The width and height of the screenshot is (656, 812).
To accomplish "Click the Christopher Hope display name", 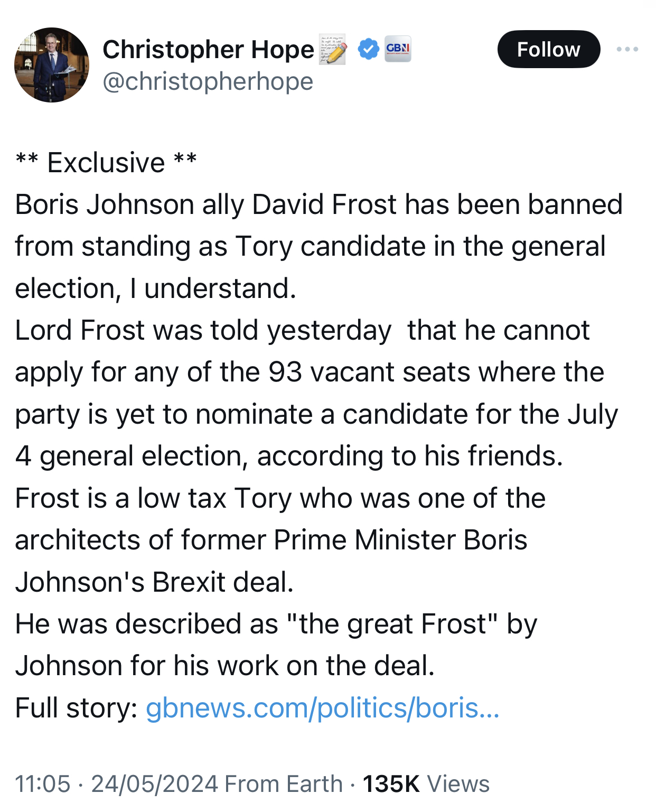I will 208,50.
